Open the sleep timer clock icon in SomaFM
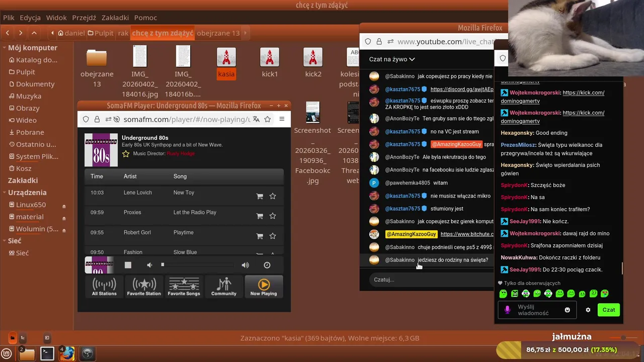Image resolution: width=644 pixels, height=362 pixels. click(x=267, y=265)
